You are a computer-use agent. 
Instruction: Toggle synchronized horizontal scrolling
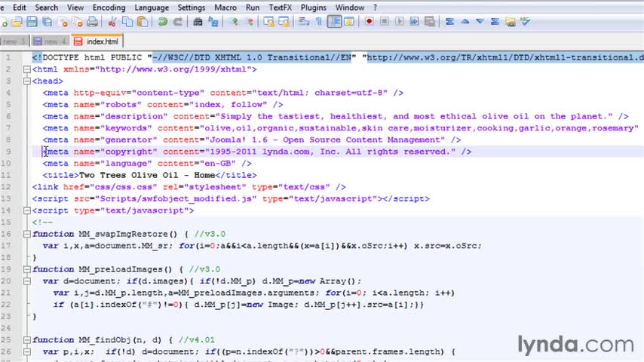[284, 22]
